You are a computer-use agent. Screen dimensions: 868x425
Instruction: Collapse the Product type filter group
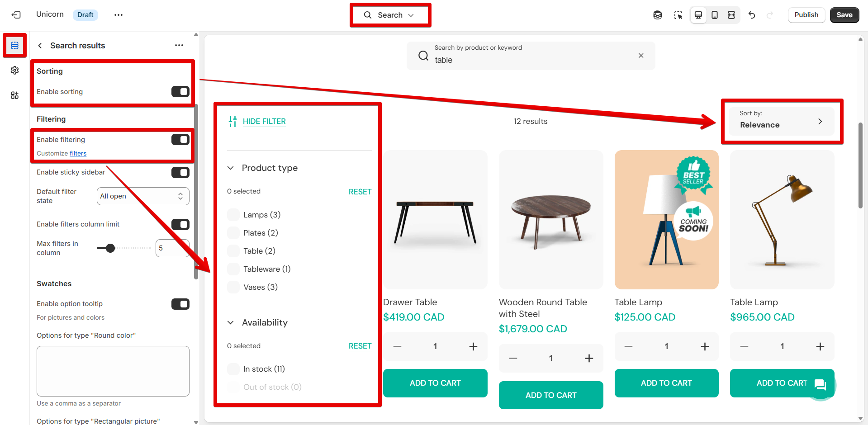pyautogui.click(x=231, y=168)
